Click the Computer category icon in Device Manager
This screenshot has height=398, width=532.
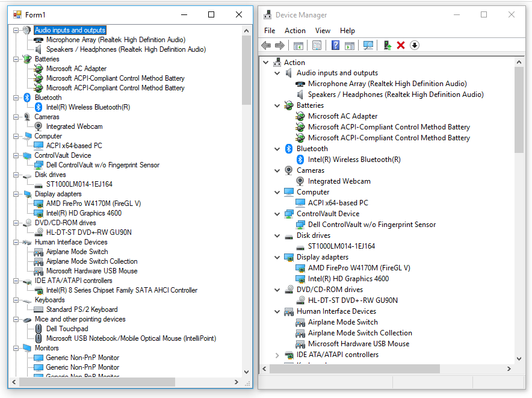point(289,192)
